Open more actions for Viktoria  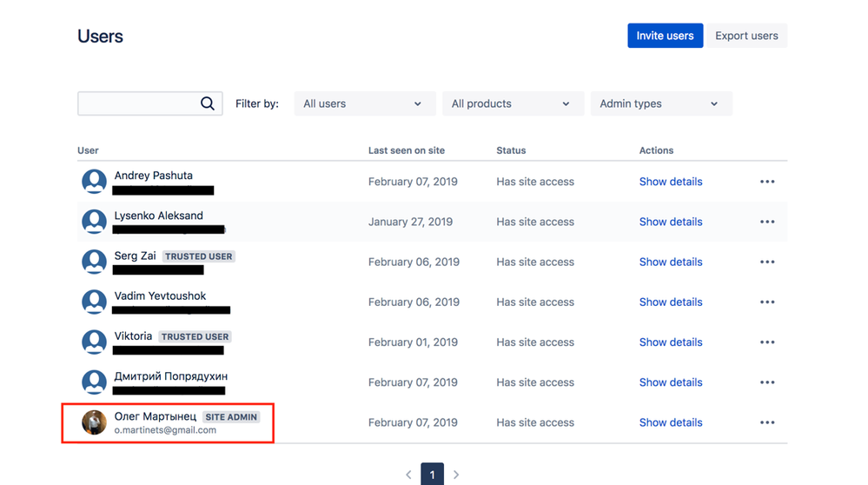click(x=766, y=342)
